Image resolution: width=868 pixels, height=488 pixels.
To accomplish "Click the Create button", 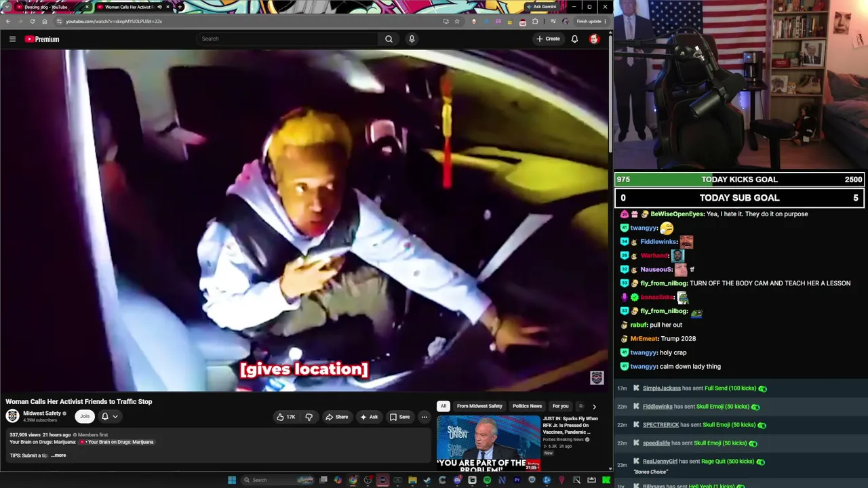I will tap(548, 39).
